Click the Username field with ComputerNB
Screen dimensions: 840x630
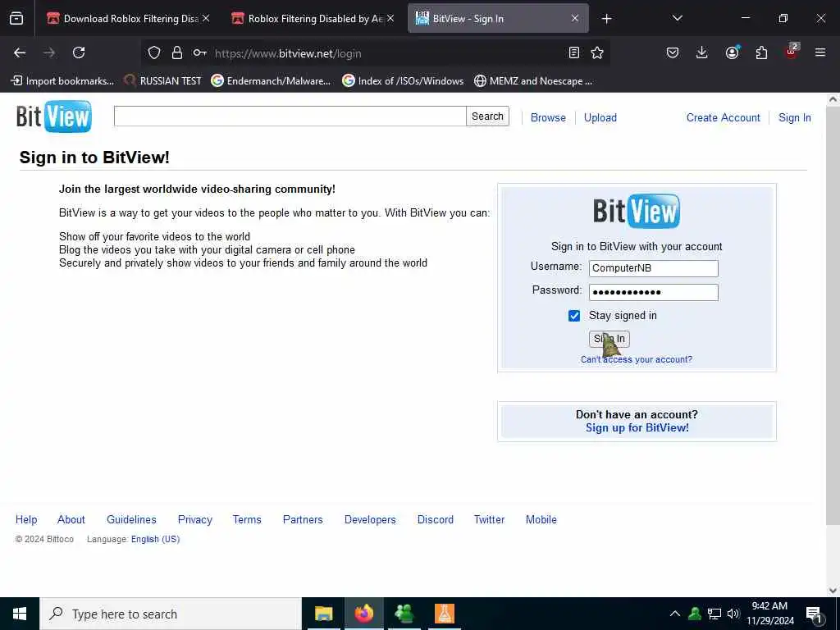point(653,268)
